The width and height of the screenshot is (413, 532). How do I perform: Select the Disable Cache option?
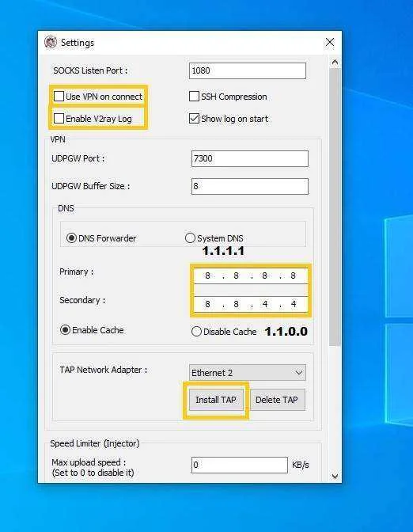tap(196, 332)
